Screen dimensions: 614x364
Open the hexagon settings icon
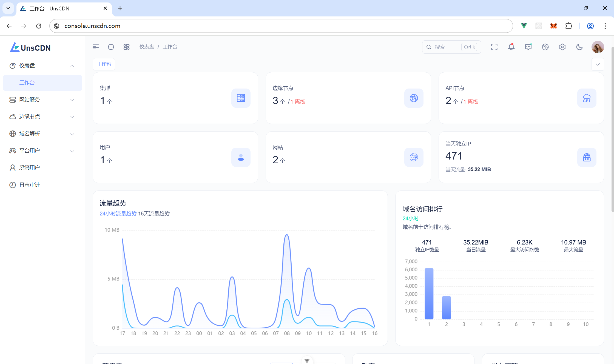562,47
